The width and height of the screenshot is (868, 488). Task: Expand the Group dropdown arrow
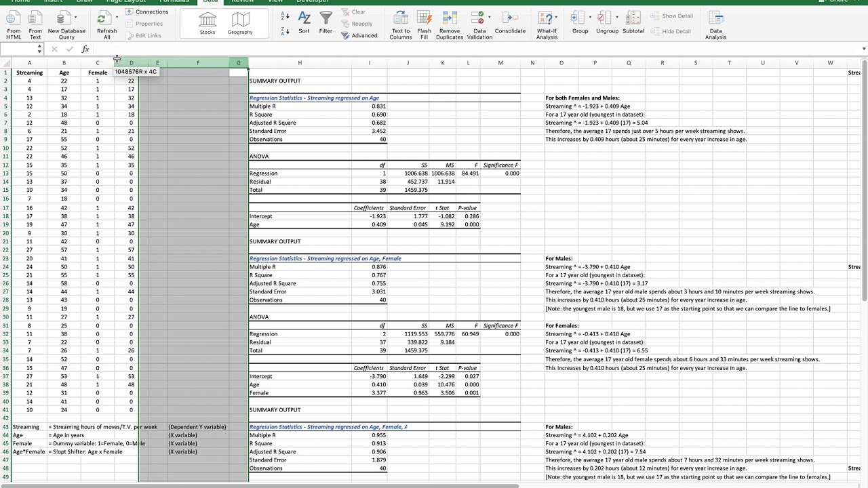pyautogui.click(x=590, y=18)
